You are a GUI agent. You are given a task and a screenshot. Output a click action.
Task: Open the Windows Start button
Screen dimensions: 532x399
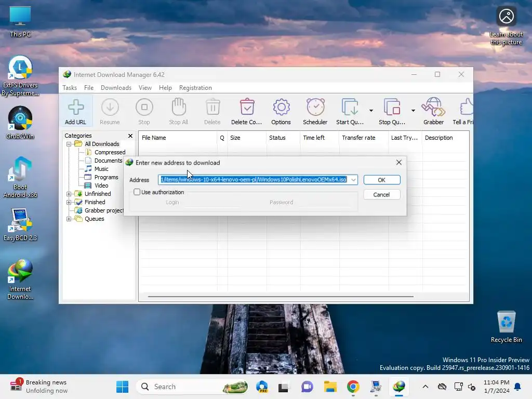point(122,387)
